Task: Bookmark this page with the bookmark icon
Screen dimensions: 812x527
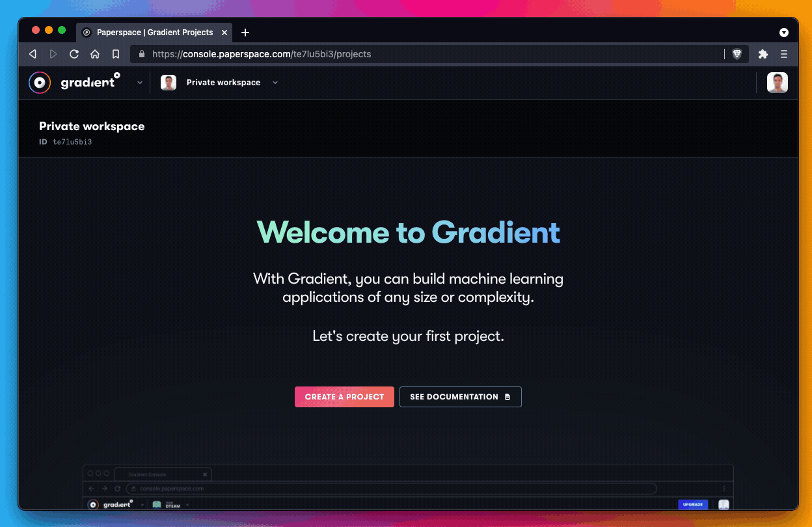Action: click(x=116, y=54)
